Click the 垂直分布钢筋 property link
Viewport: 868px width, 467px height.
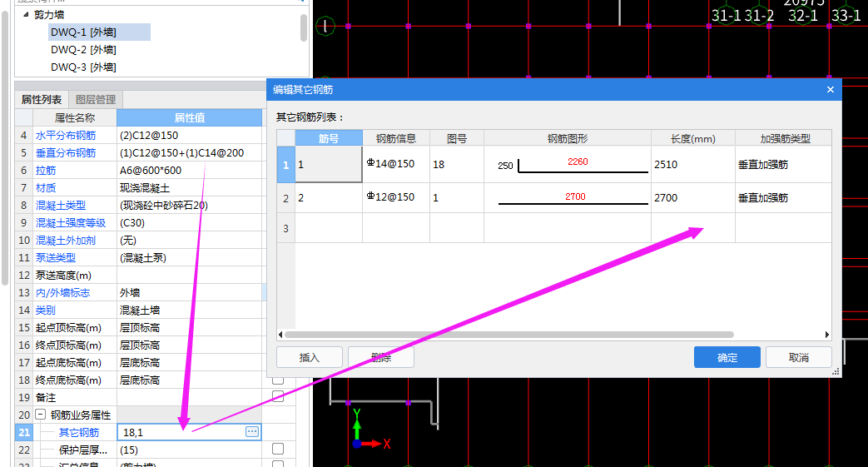coord(66,153)
